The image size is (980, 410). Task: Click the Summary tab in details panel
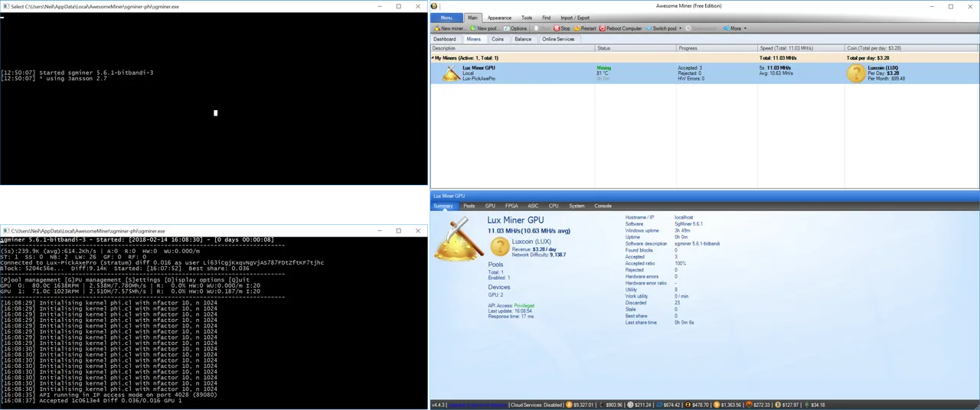point(443,206)
